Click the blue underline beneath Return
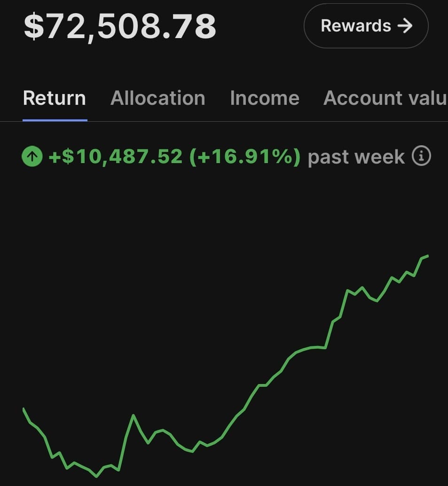Image resolution: width=448 pixels, height=486 pixels. coord(55,120)
